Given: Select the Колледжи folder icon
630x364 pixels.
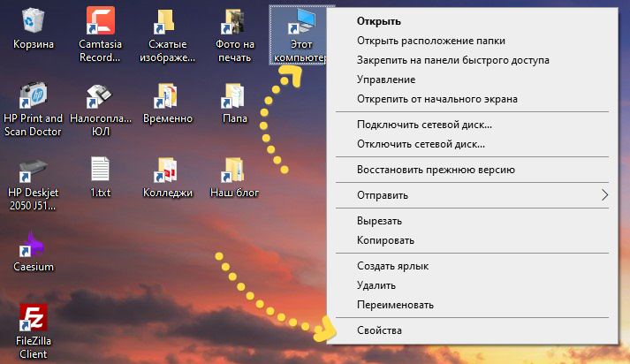Looking at the screenshot, I should [165, 170].
